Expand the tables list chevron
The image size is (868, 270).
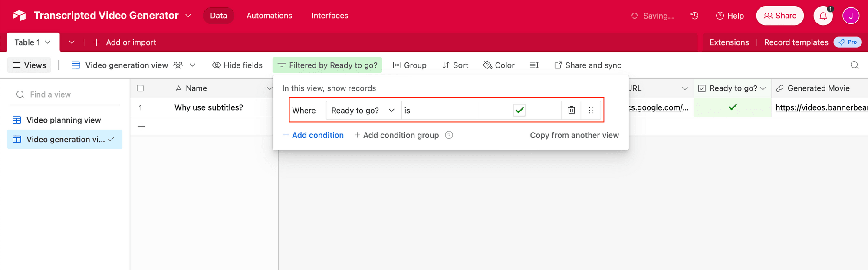[x=72, y=42]
